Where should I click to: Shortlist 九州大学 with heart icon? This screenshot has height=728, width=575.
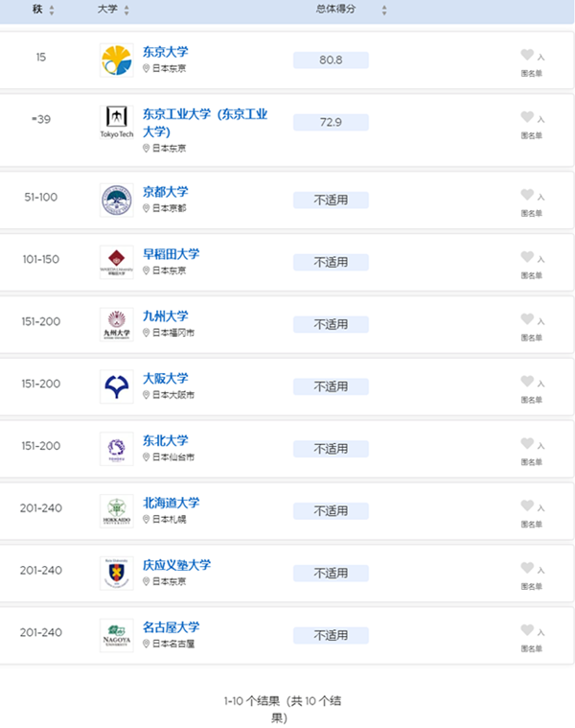click(527, 319)
